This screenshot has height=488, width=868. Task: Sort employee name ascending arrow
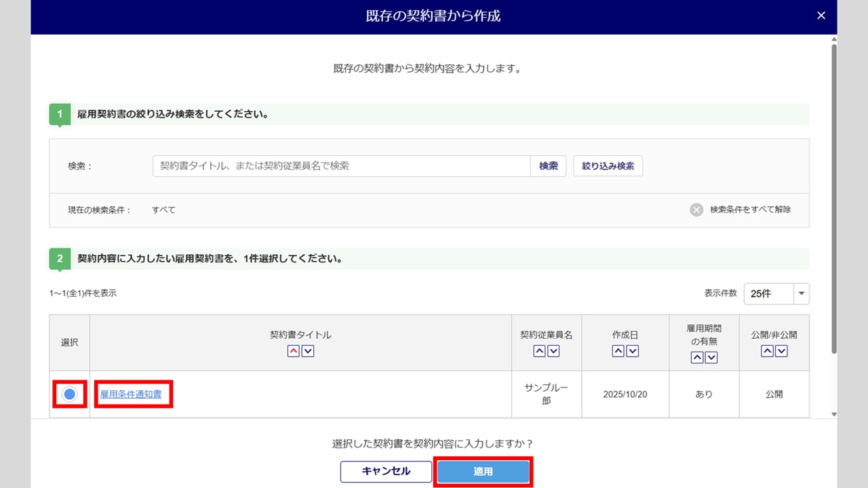539,351
